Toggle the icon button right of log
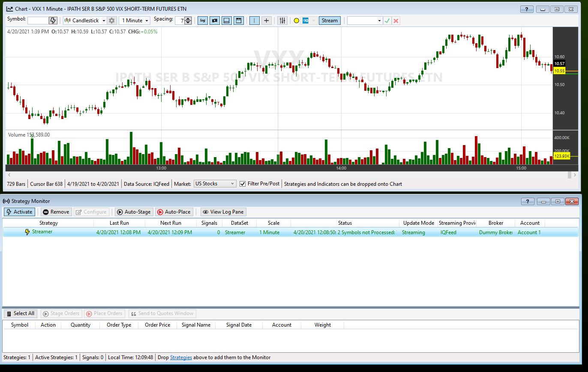 pyautogui.click(x=215, y=21)
